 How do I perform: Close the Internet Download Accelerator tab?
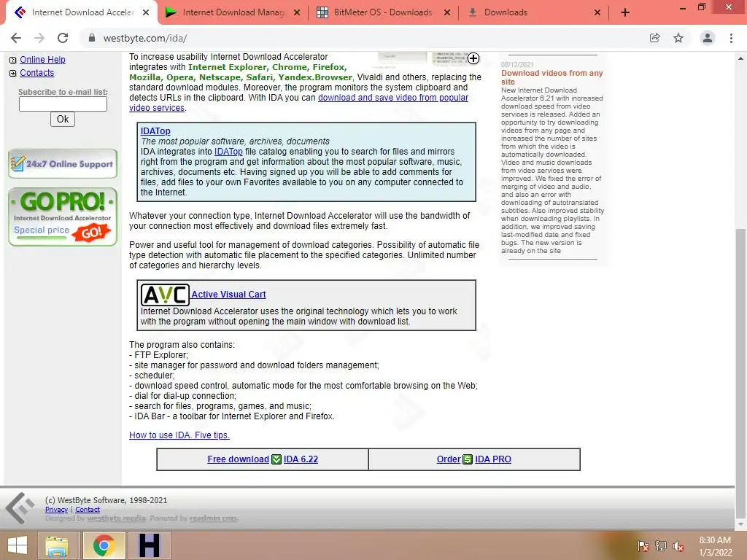point(146,12)
